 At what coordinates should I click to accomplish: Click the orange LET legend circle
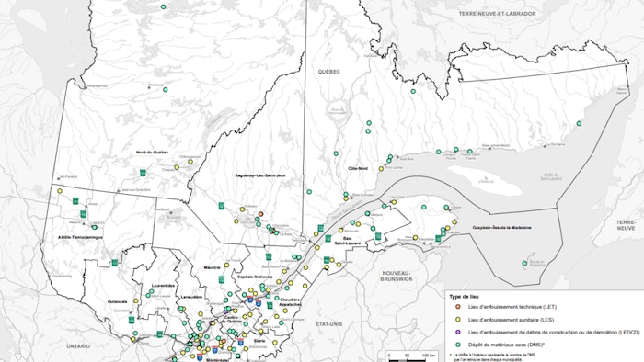458,307
